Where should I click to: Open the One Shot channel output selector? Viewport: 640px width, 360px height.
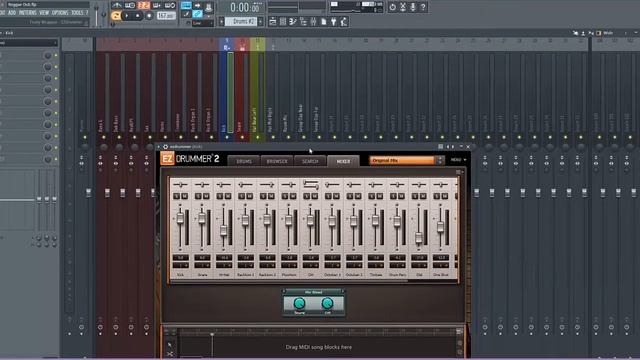click(440, 265)
